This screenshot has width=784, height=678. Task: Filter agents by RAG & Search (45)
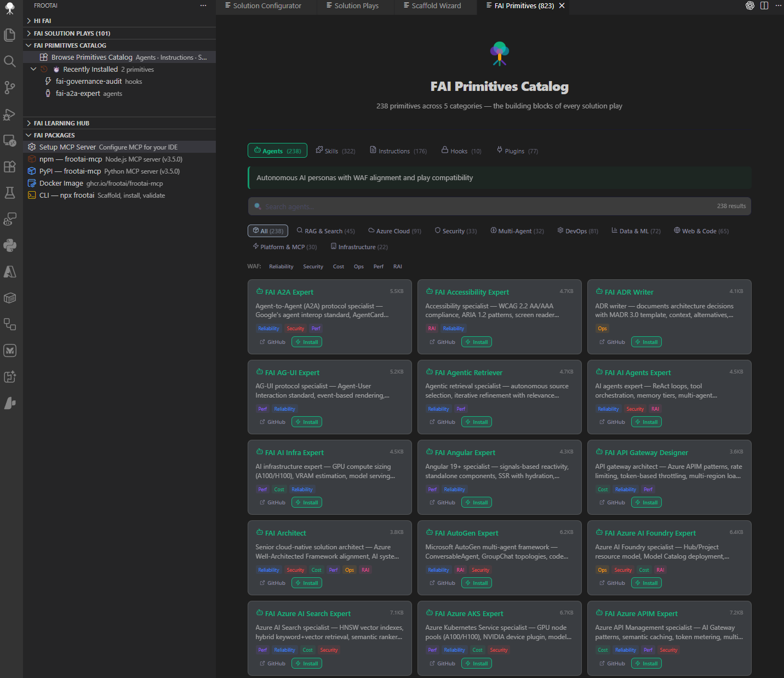click(325, 231)
